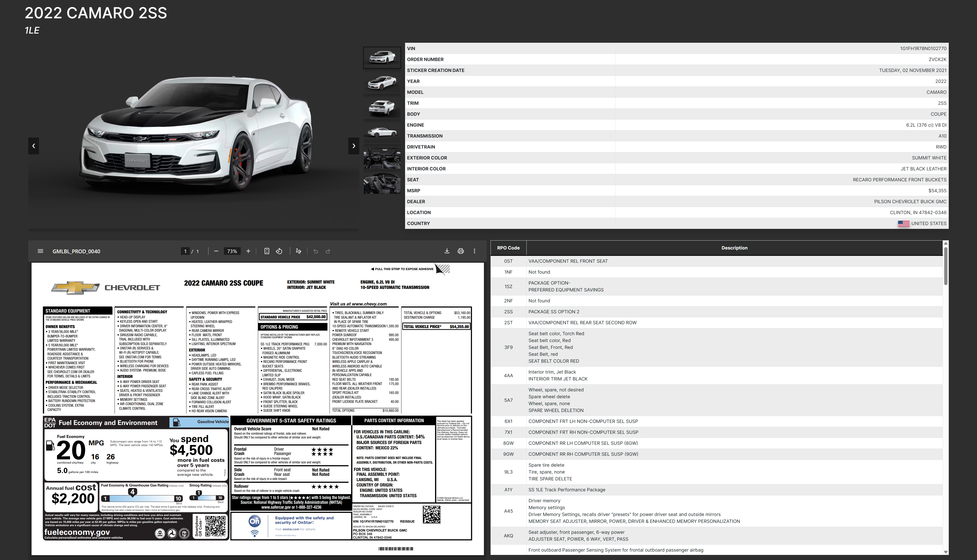Click the SS 1LE Track Performance Package description
The width and height of the screenshot is (977, 560).
[x=567, y=490]
